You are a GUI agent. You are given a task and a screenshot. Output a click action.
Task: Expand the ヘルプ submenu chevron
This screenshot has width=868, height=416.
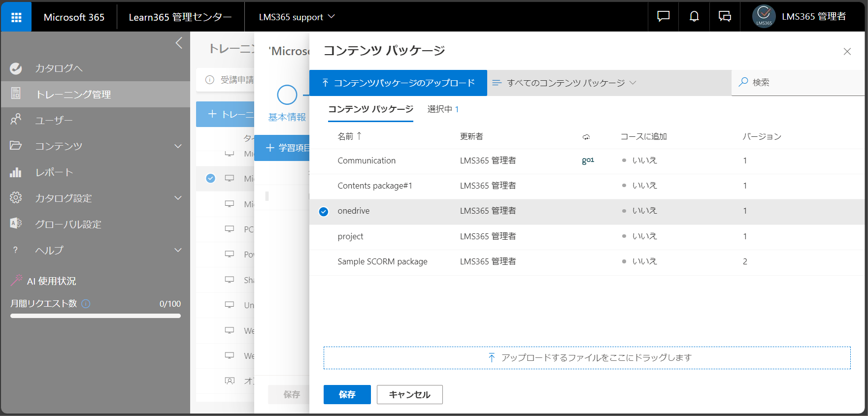pos(178,250)
